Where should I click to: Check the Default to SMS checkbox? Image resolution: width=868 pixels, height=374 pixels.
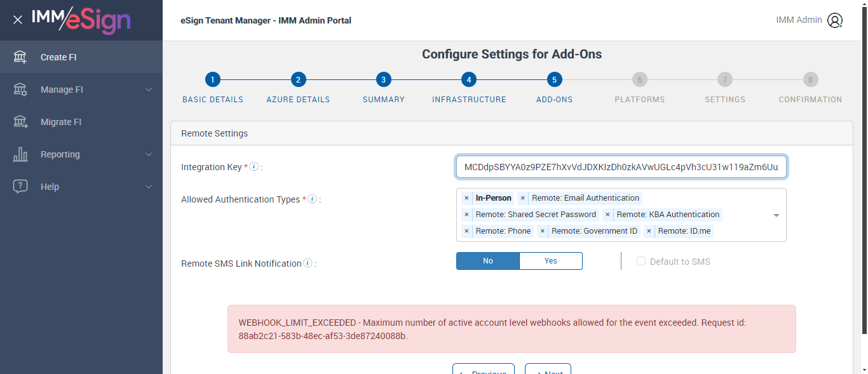point(641,262)
